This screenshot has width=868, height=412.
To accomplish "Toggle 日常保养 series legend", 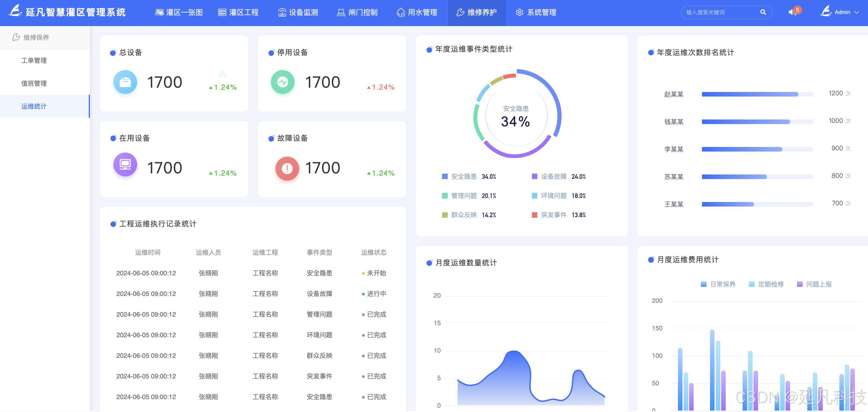I will pos(718,284).
